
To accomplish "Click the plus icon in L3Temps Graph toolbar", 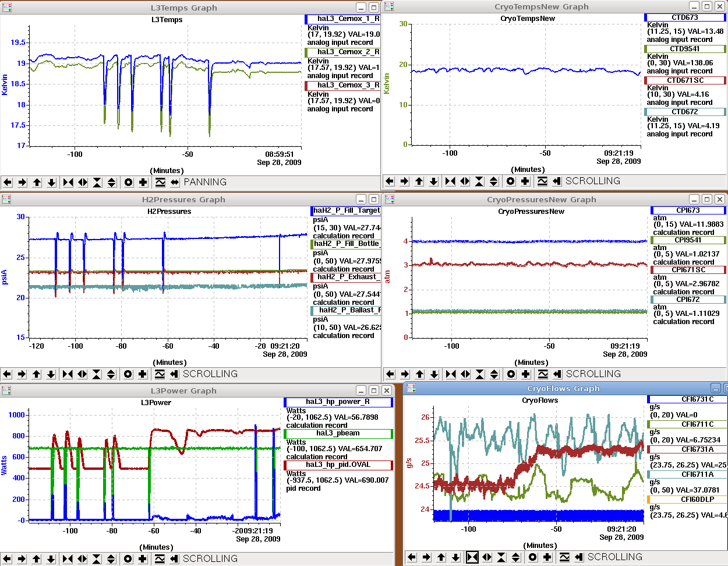I will pos(143,182).
